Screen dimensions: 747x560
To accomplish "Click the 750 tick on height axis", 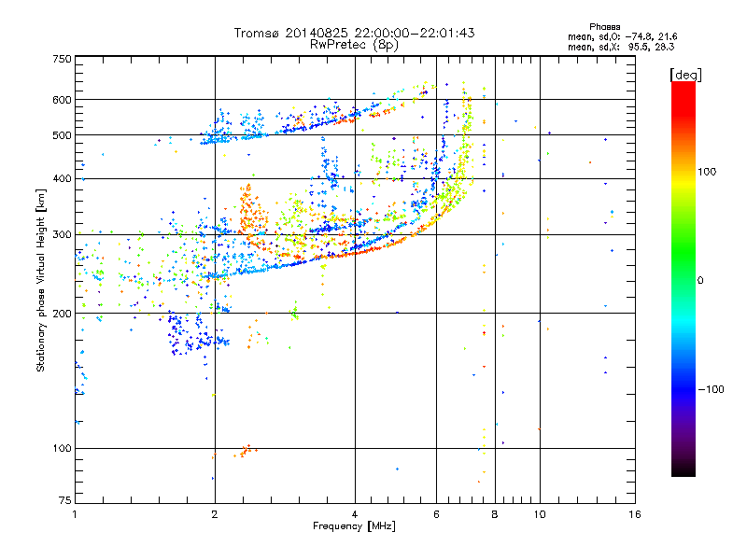I will coord(62,59).
